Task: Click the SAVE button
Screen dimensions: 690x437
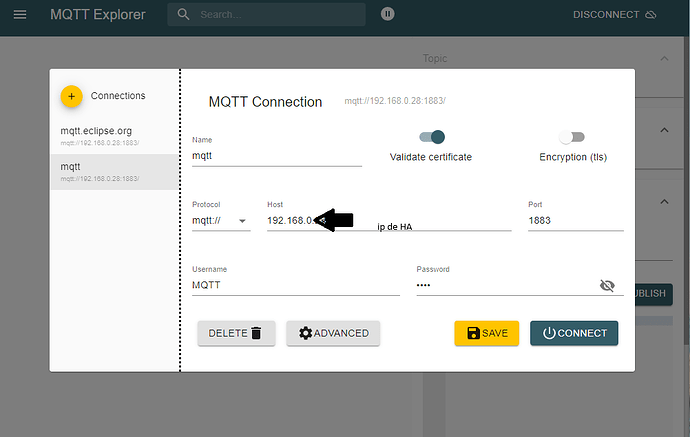Action: point(487,333)
